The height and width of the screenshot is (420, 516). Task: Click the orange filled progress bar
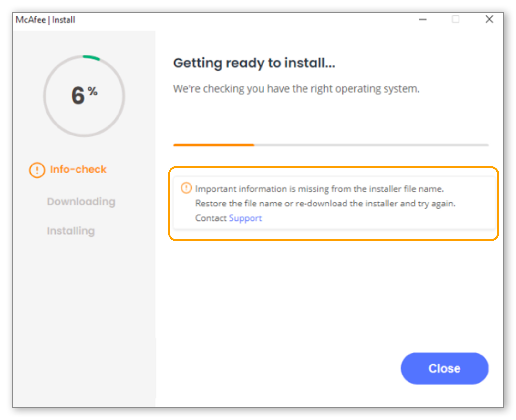[x=213, y=145]
